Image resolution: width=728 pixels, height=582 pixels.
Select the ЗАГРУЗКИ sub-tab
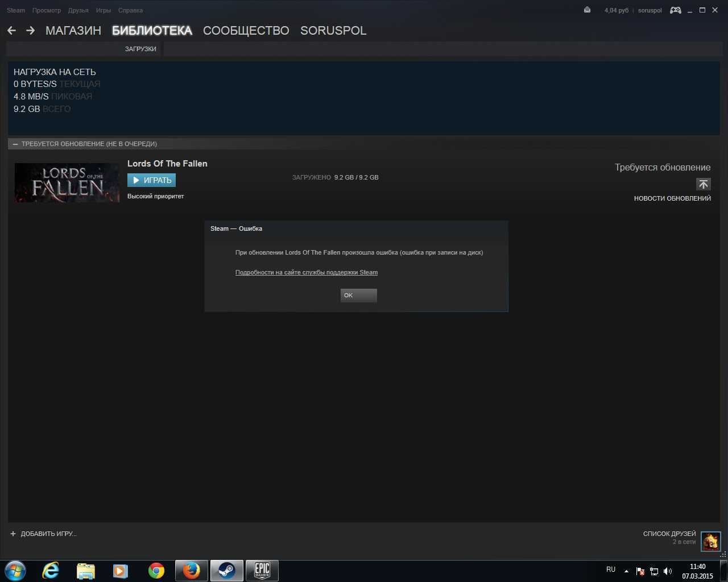[140, 49]
